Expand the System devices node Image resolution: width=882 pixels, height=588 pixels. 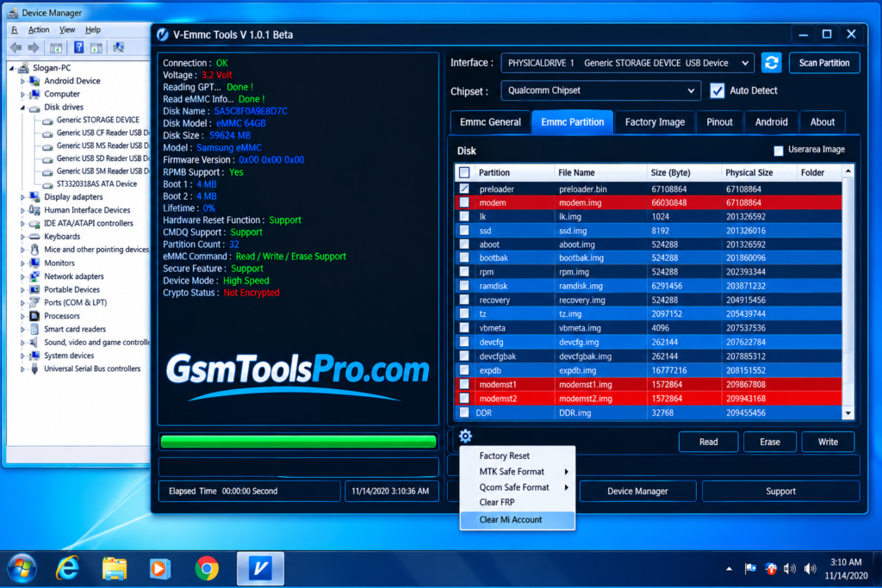click(x=22, y=356)
